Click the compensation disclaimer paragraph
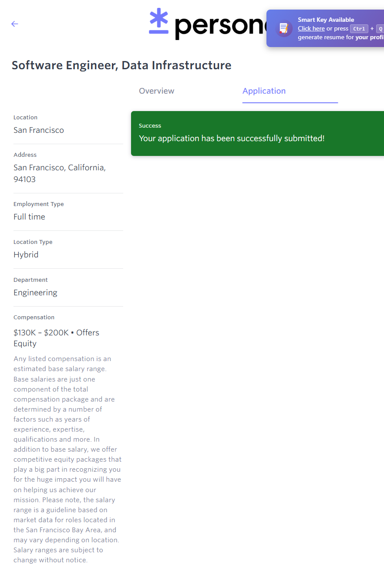 67,459
